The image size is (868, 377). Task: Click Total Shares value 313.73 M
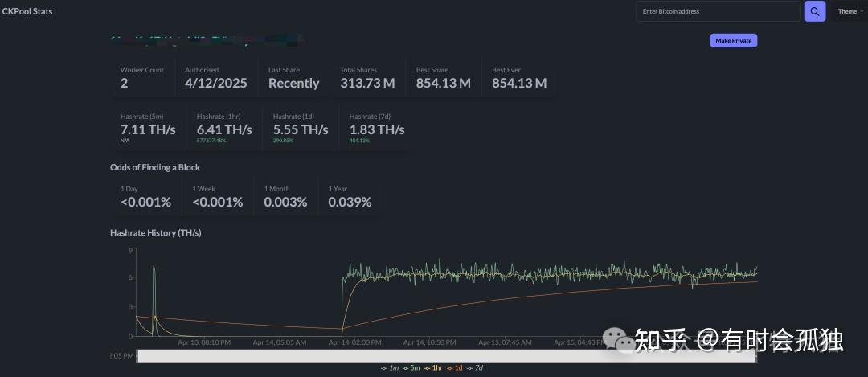(x=367, y=83)
